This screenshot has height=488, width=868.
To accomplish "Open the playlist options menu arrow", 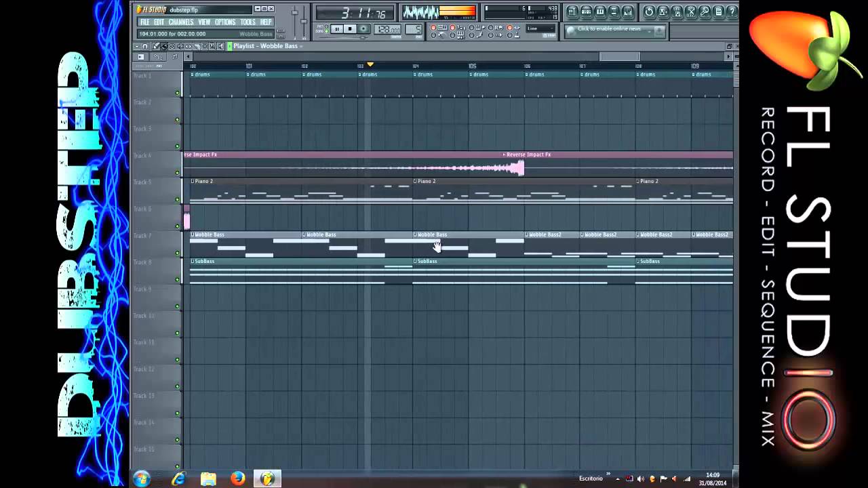I will (137, 46).
